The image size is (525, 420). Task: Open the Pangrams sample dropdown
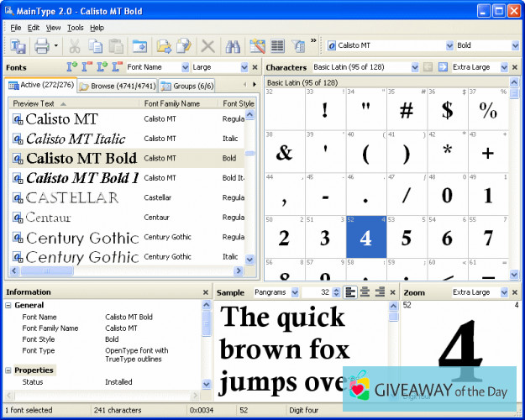point(292,292)
